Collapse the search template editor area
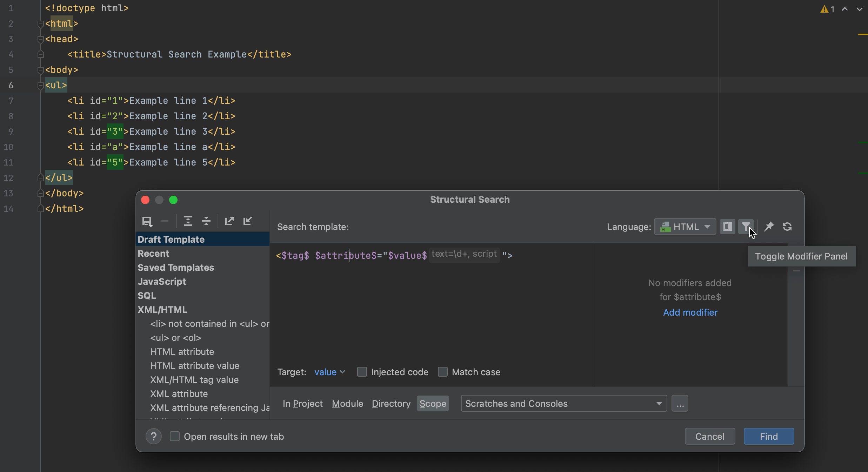 click(207, 221)
